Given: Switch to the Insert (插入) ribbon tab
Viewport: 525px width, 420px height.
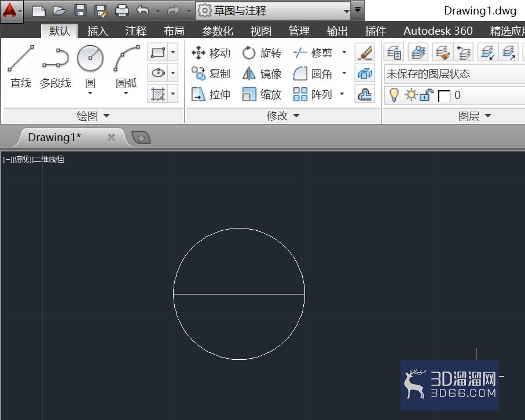Looking at the screenshot, I should point(97,31).
